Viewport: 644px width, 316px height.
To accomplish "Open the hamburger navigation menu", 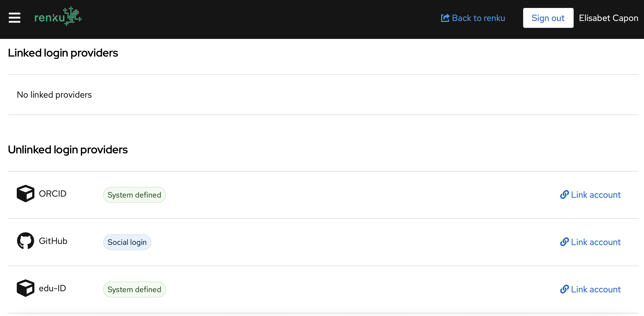I will pyautogui.click(x=15, y=18).
